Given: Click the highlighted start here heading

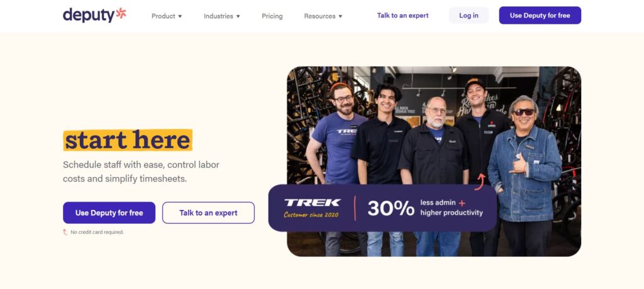Looking at the screenshot, I should [x=128, y=140].
